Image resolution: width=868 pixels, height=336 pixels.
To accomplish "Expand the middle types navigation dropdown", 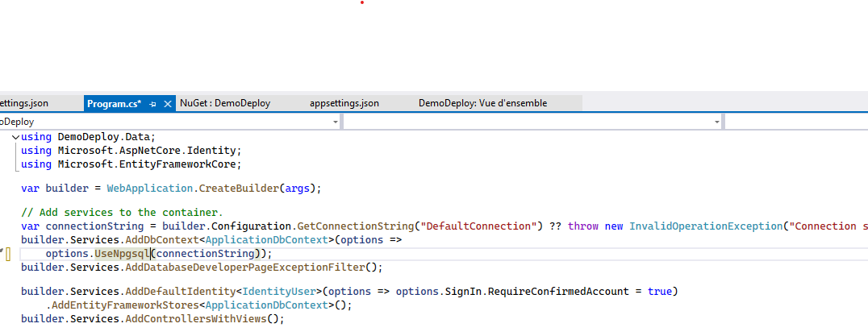I will [716, 122].
